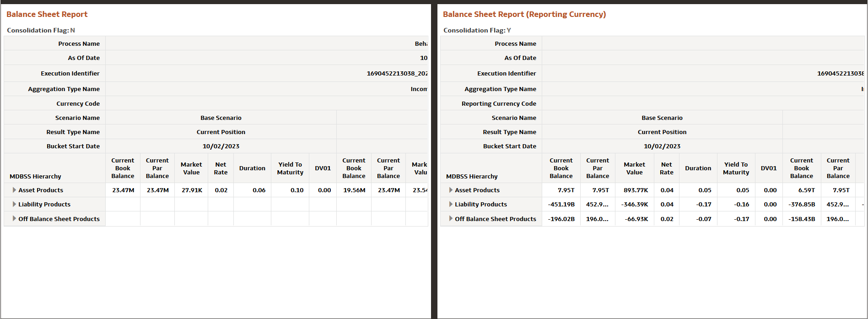The width and height of the screenshot is (868, 319).
Task: Click 0.06 duration cell in Asset Products row
Action: [252, 190]
